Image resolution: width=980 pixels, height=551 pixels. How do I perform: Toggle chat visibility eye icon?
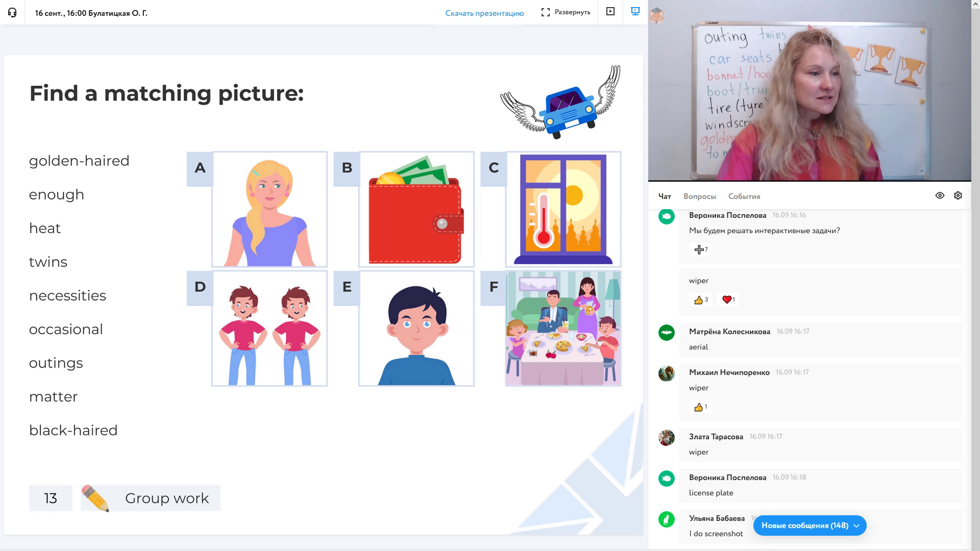pyautogui.click(x=939, y=196)
